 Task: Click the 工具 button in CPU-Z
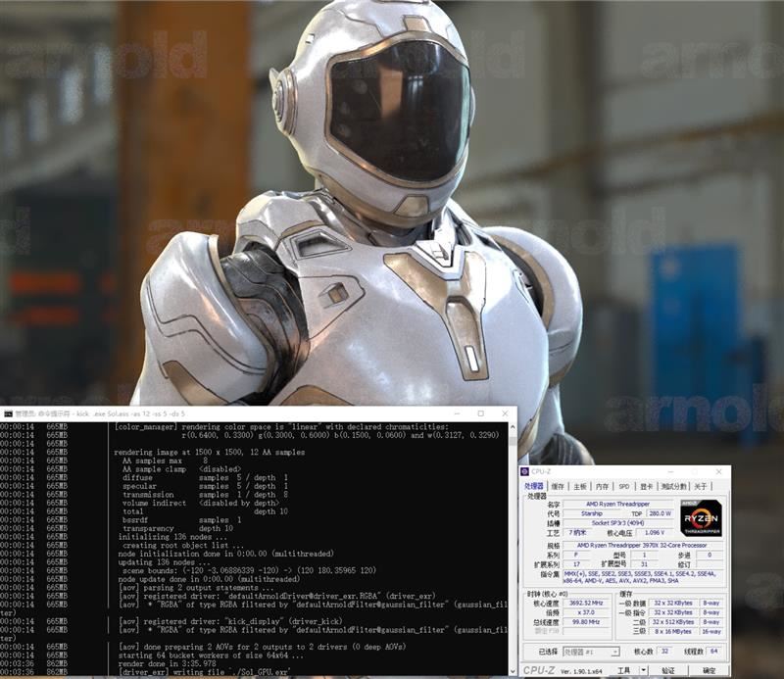coord(624,670)
